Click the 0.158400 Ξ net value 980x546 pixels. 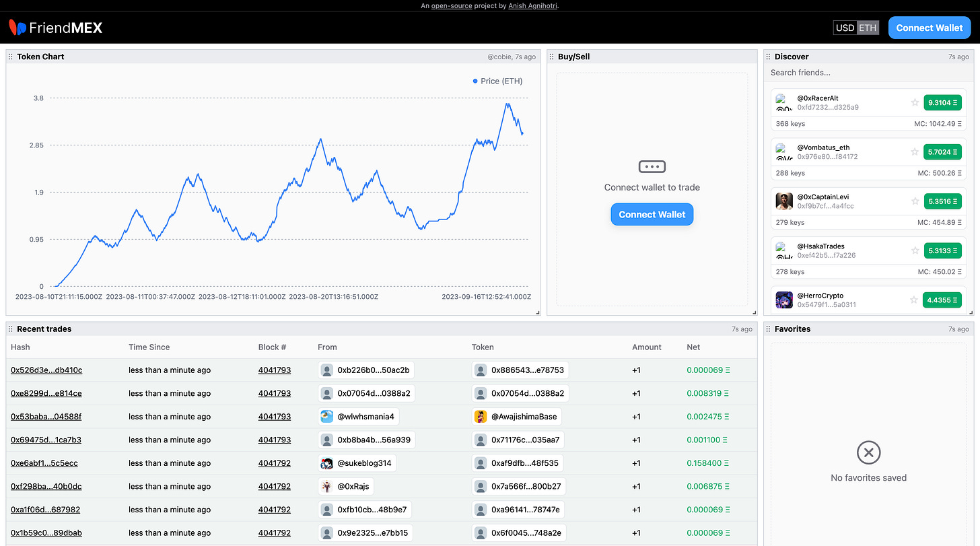click(708, 463)
